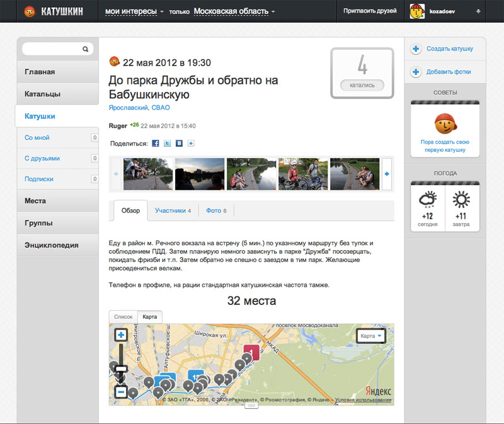
Task: Open first photo thumbnail of group sitting
Action: pyautogui.click(x=148, y=174)
